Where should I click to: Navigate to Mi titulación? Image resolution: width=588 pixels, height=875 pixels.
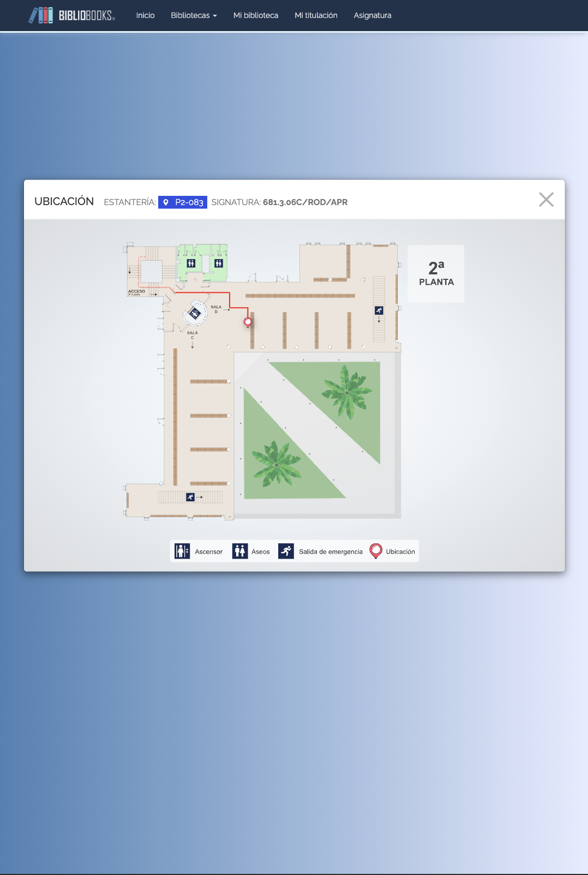pyautogui.click(x=316, y=15)
